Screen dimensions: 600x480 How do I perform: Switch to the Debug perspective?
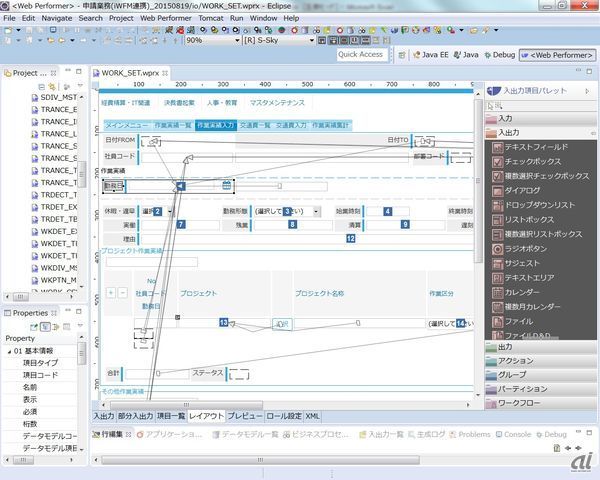[x=497, y=55]
